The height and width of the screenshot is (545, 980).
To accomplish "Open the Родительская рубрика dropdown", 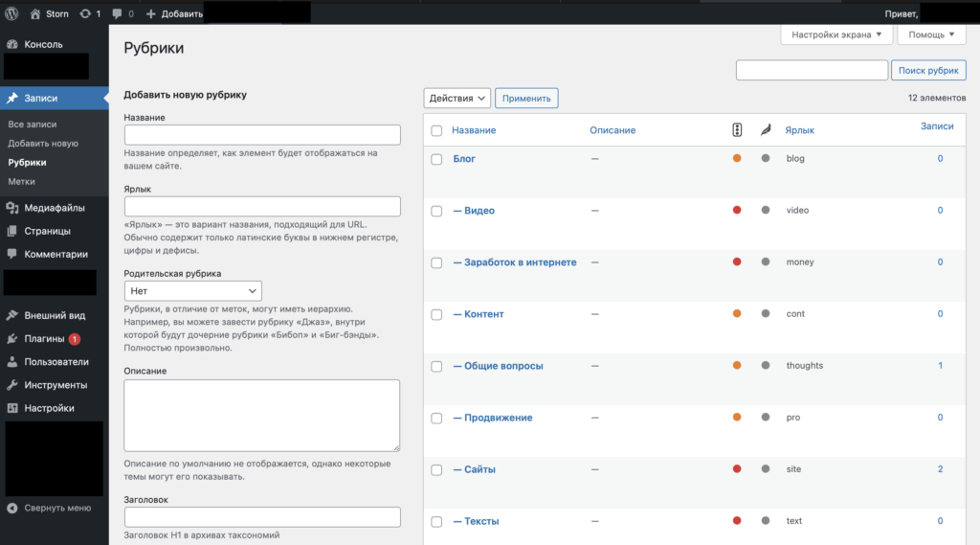I will click(192, 291).
